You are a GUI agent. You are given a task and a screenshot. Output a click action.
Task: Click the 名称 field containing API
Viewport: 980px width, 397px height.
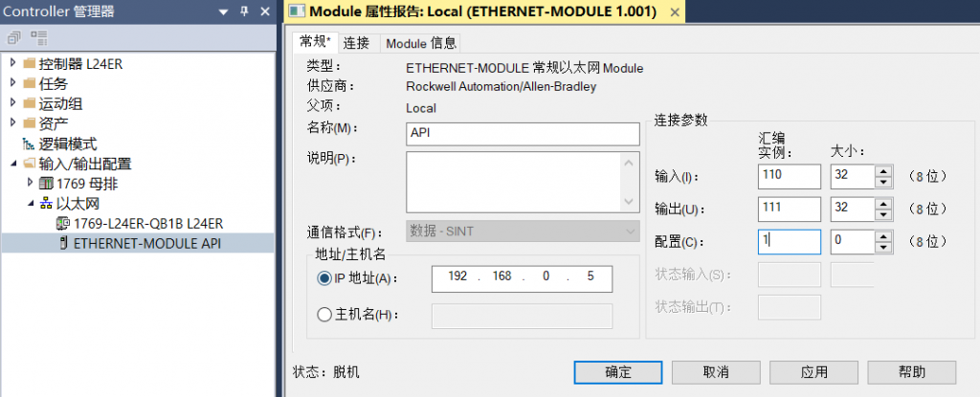tap(523, 134)
